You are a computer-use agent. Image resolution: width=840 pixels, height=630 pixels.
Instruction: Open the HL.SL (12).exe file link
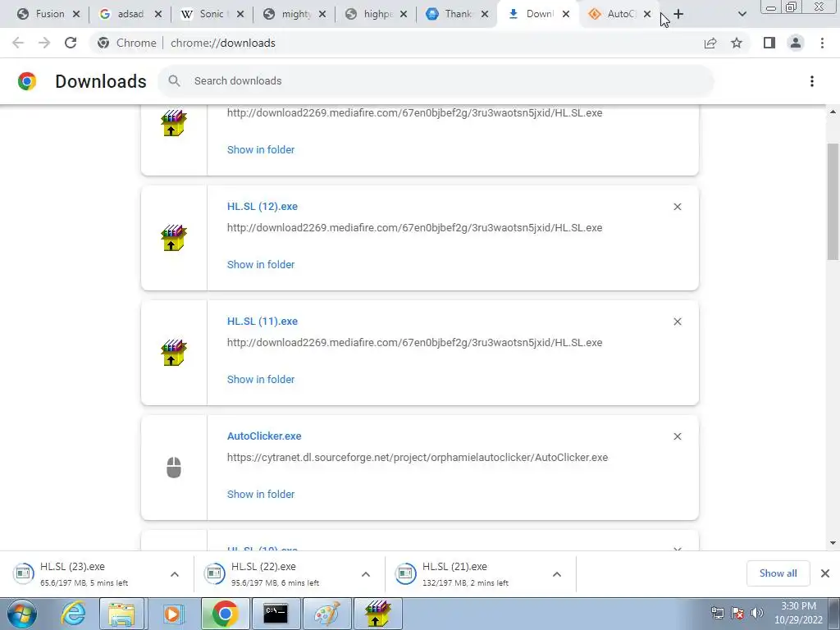(262, 206)
